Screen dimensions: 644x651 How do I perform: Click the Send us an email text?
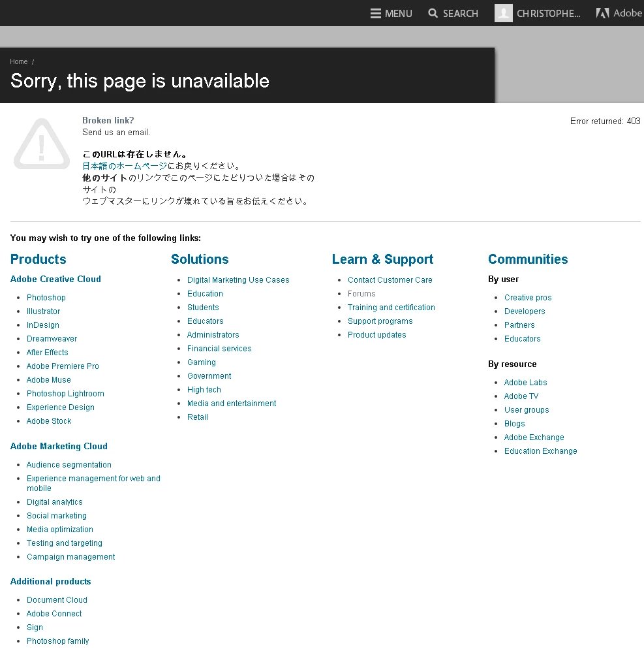click(x=115, y=132)
